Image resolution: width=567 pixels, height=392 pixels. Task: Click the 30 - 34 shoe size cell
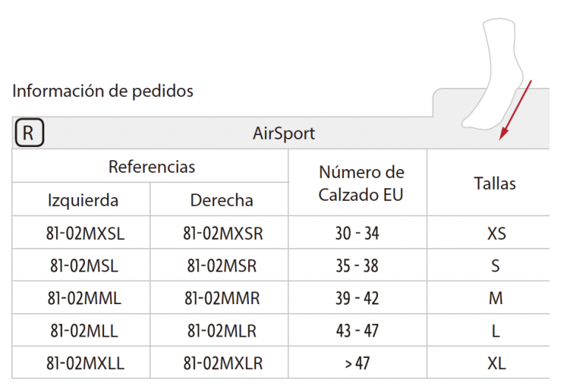tap(357, 233)
